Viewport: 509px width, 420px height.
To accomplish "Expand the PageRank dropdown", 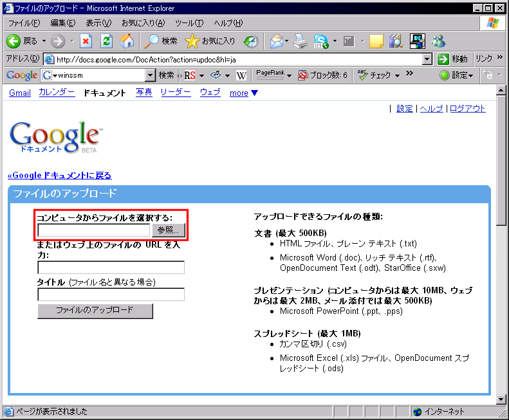I will point(289,76).
